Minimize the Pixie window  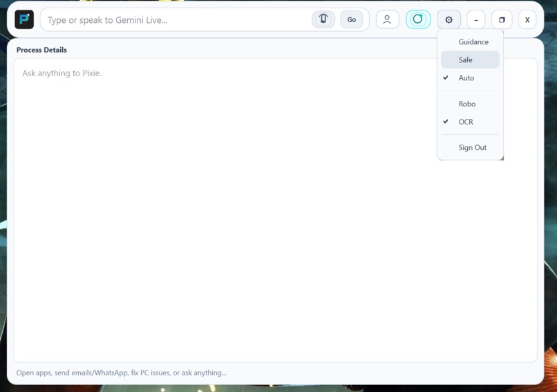pyautogui.click(x=476, y=19)
